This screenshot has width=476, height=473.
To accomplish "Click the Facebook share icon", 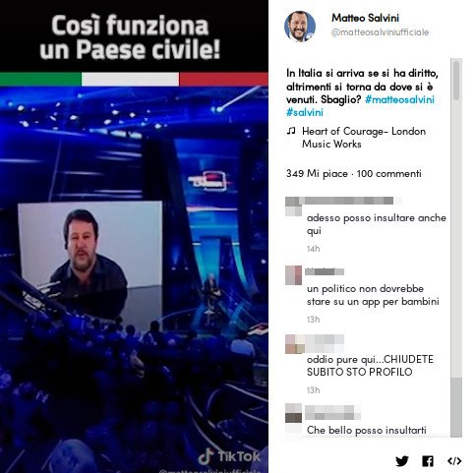I will point(428,461).
